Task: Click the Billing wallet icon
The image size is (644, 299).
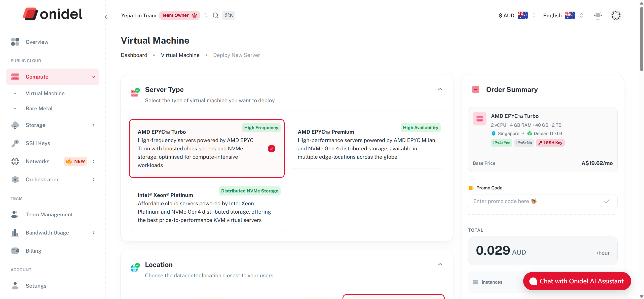Action: coord(15,251)
